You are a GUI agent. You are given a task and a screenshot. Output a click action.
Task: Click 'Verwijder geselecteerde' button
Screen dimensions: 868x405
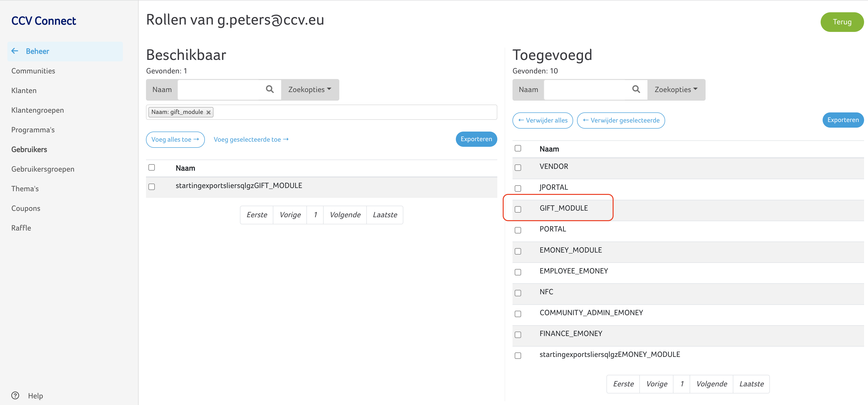621,120
